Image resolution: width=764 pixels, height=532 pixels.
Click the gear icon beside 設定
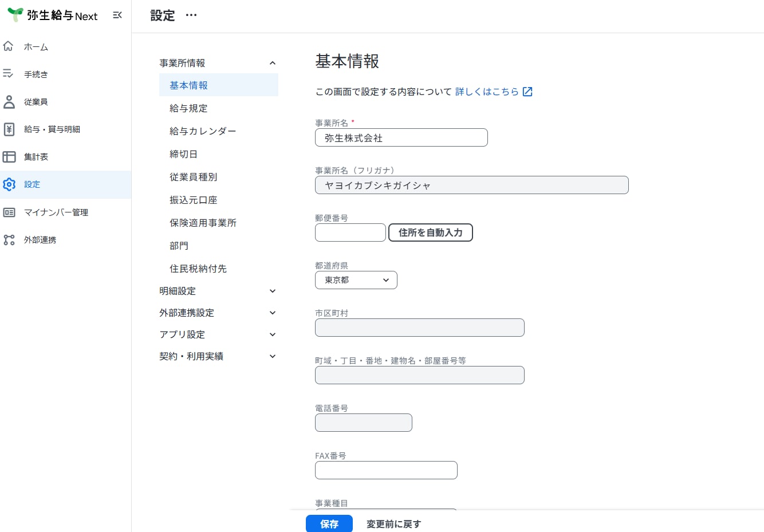pyautogui.click(x=9, y=184)
